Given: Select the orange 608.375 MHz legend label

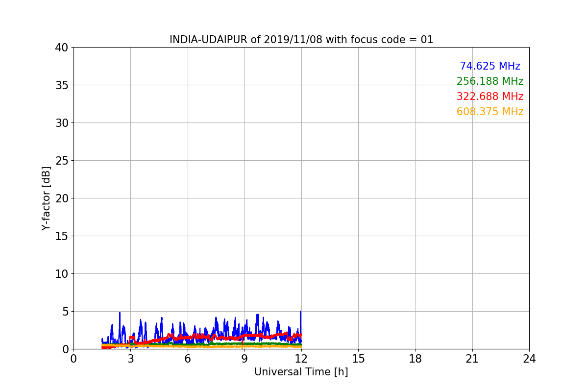Looking at the screenshot, I should click(x=490, y=112).
